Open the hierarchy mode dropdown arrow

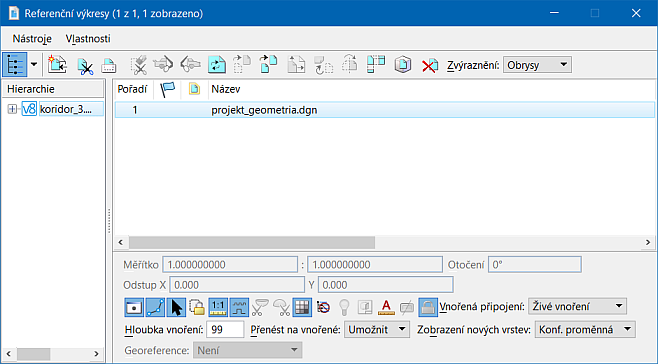(x=34, y=65)
